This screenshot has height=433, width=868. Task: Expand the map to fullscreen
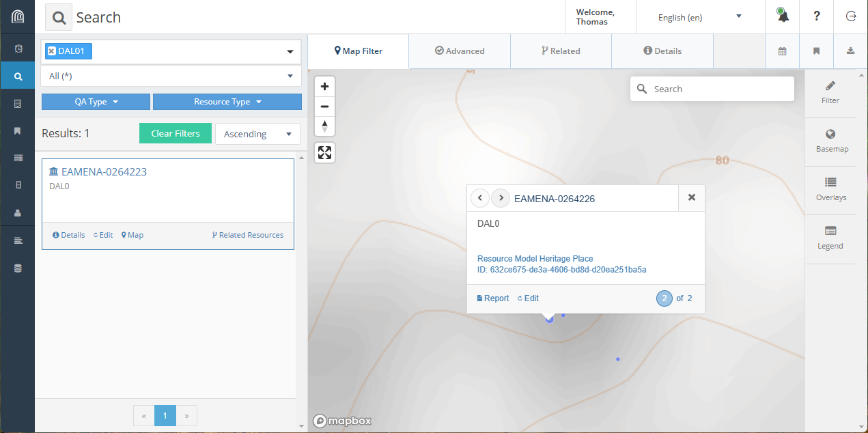click(x=325, y=153)
